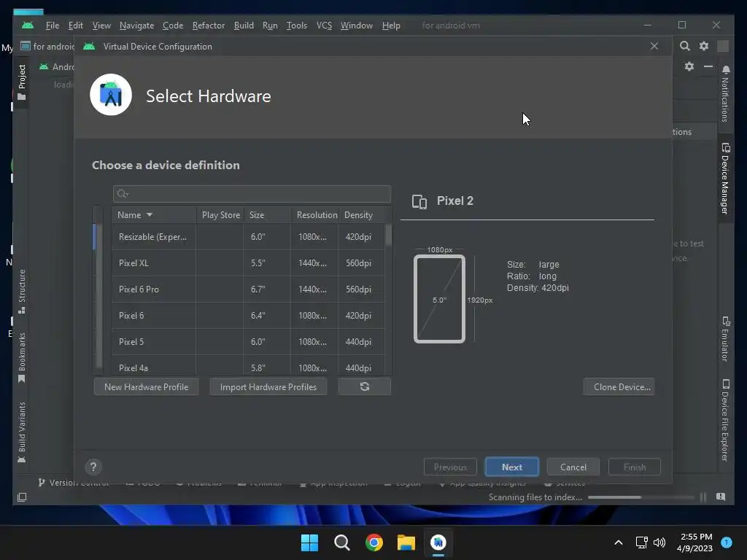Sort by Play Store column header
Screen dimensions: 747x560
[220, 215]
